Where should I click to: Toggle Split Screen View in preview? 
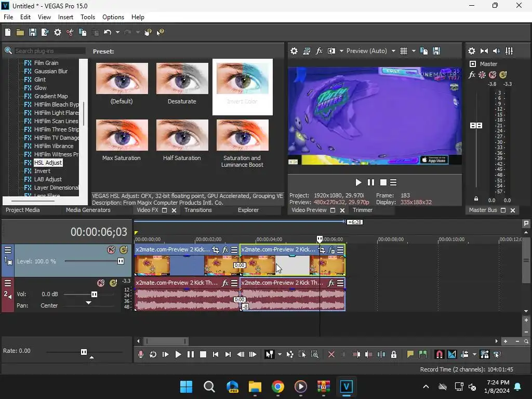coord(331,51)
